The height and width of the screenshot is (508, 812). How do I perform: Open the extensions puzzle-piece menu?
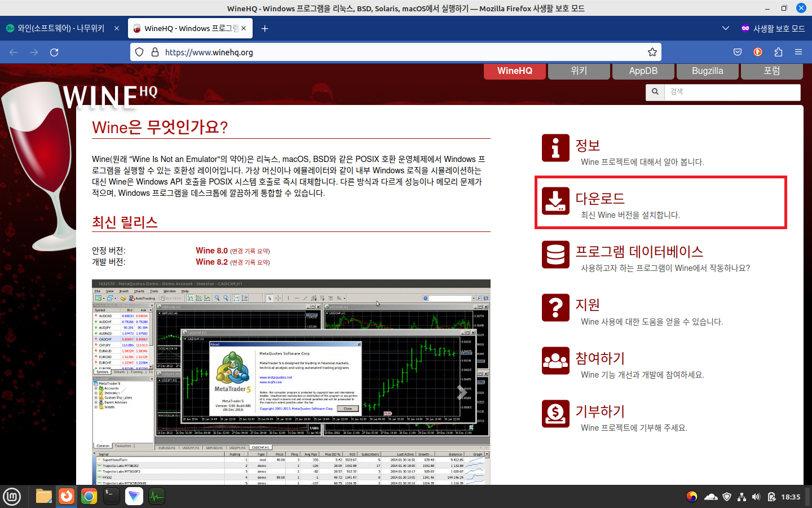coord(778,52)
